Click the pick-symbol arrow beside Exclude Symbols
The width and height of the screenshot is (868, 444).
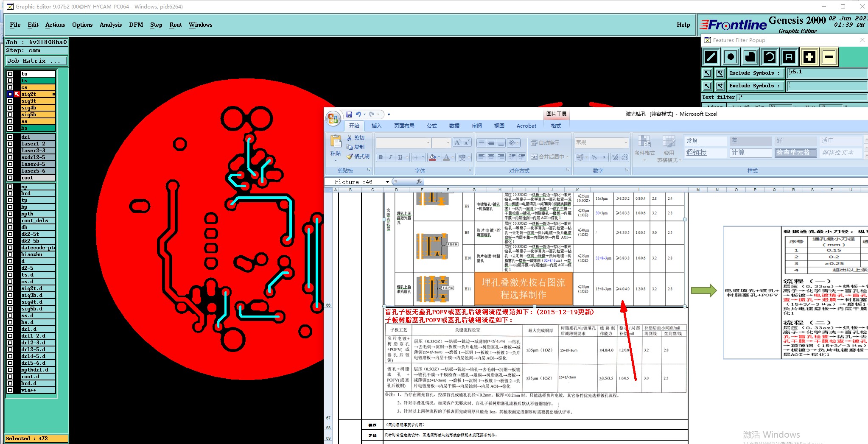pyautogui.click(x=707, y=86)
